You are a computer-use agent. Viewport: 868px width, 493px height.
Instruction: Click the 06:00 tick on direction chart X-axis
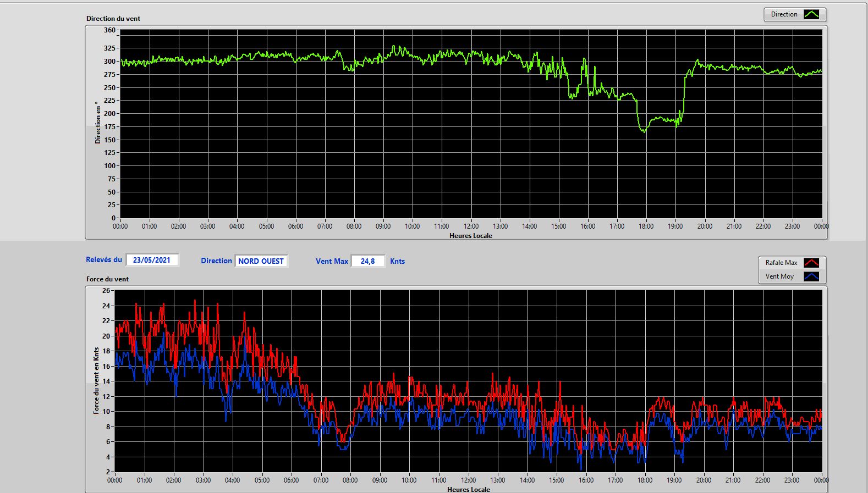point(295,226)
